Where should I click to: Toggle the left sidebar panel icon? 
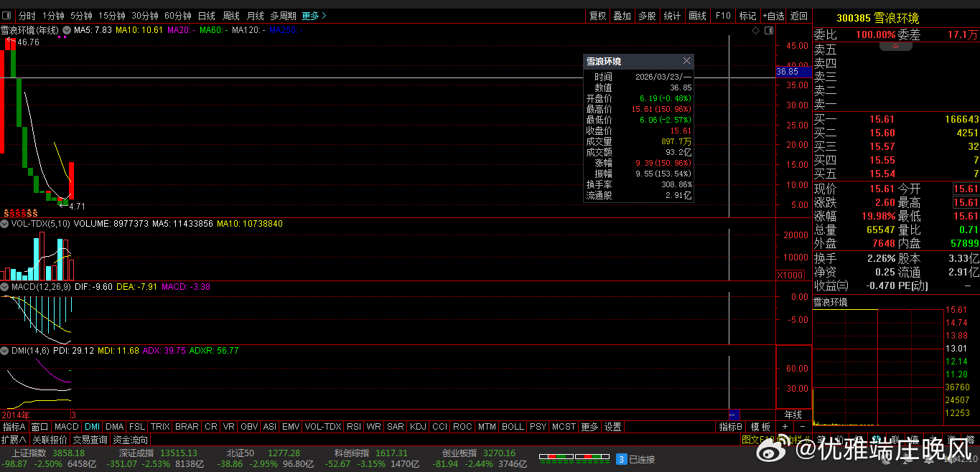tap(6, 15)
